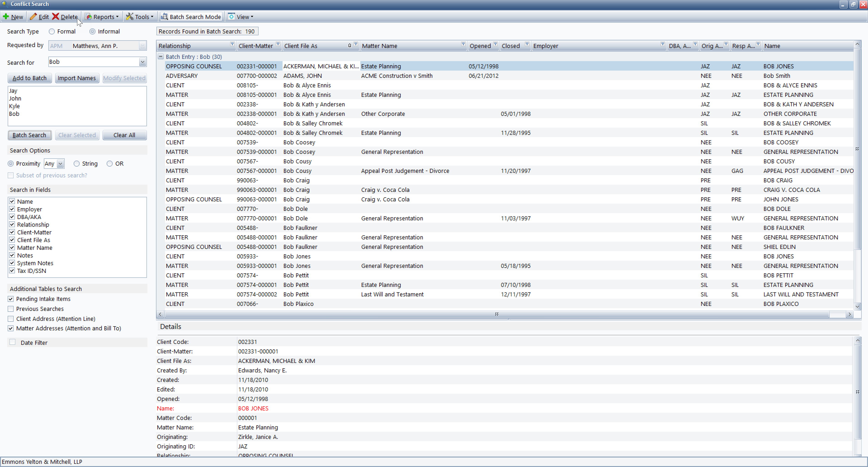Click filter icon on Relationship column
The width and height of the screenshot is (868, 467).
pyautogui.click(x=232, y=44)
